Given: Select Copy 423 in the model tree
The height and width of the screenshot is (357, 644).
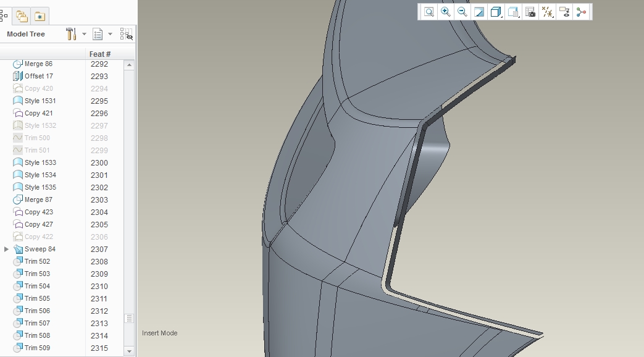Looking at the screenshot, I should coord(39,212).
